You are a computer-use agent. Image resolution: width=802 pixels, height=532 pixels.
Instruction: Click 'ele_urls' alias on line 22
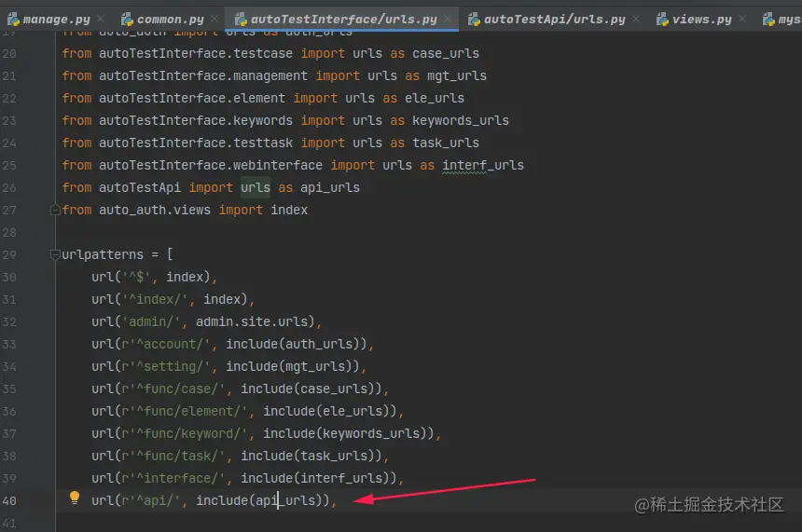435,98
